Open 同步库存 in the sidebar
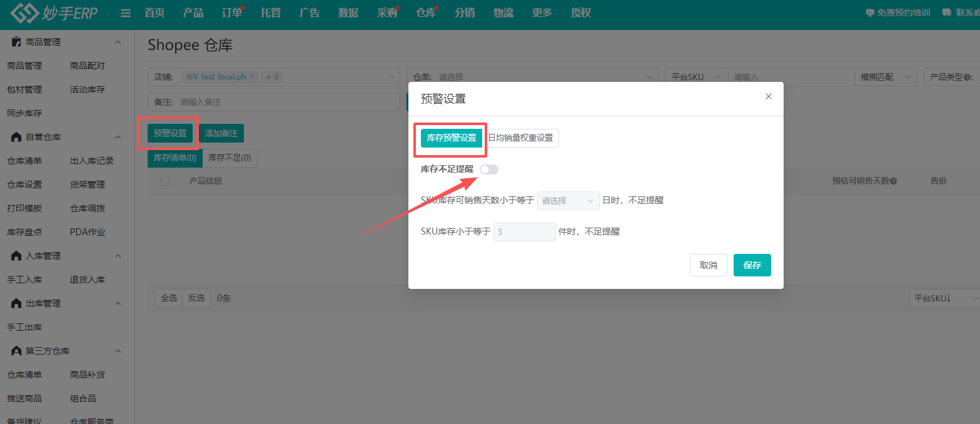 click(x=24, y=113)
